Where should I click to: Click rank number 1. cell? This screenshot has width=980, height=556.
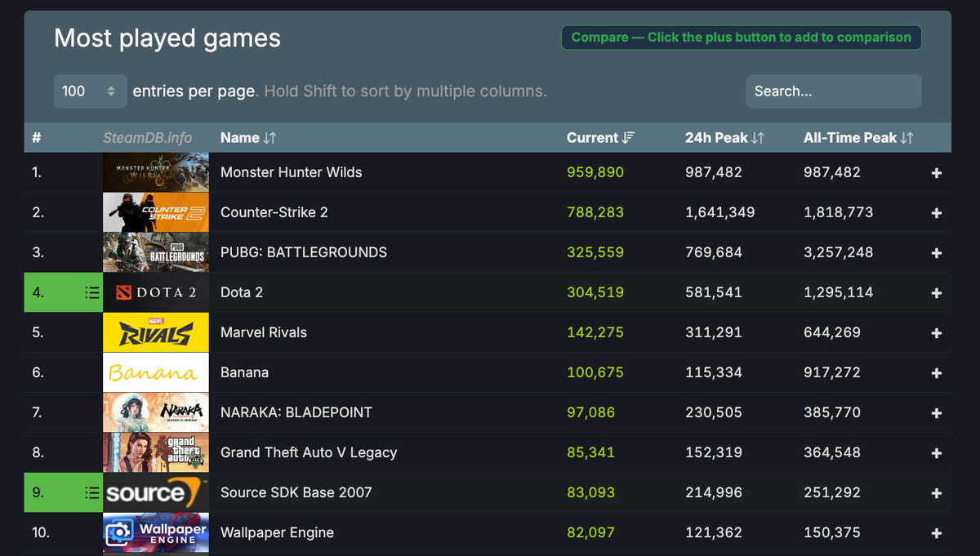tap(64, 172)
